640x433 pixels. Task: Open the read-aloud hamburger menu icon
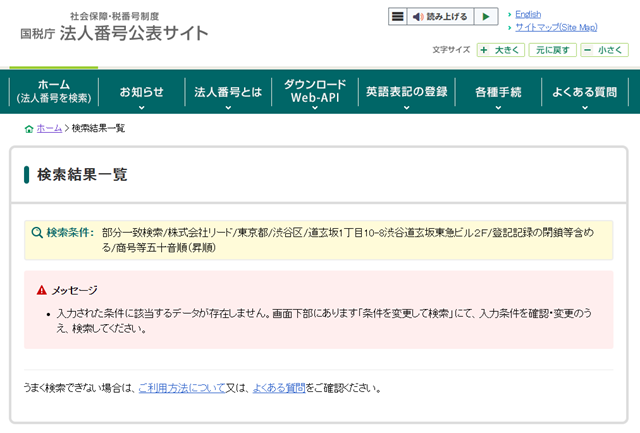(398, 17)
